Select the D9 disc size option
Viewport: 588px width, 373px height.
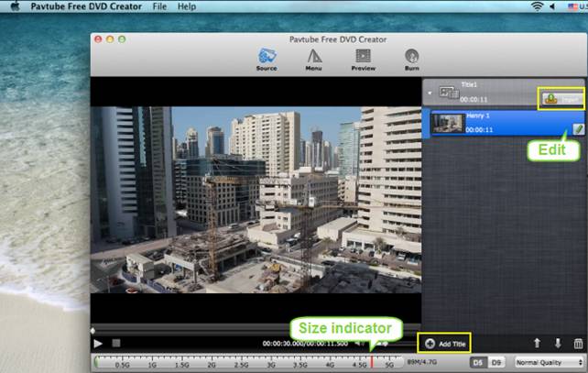click(x=495, y=363)
